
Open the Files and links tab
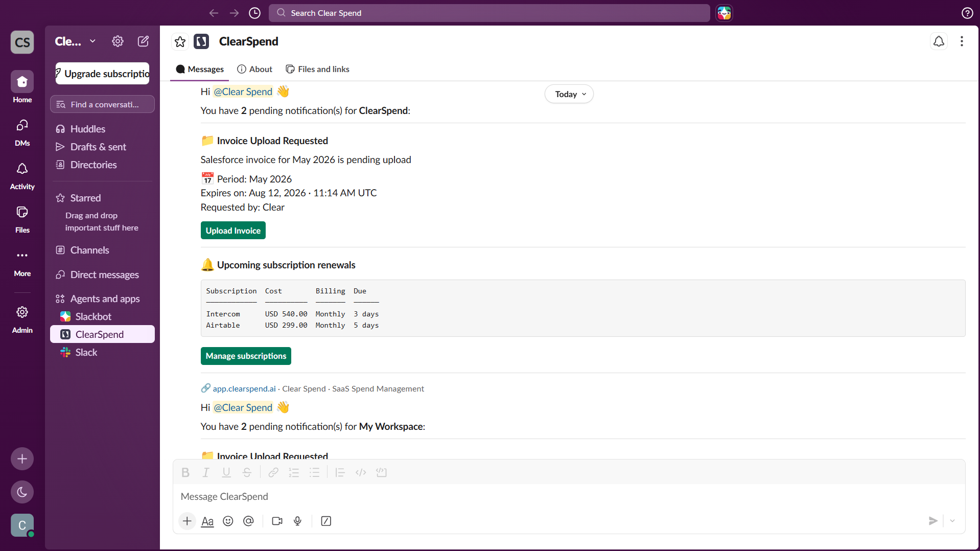click(317, 69)
